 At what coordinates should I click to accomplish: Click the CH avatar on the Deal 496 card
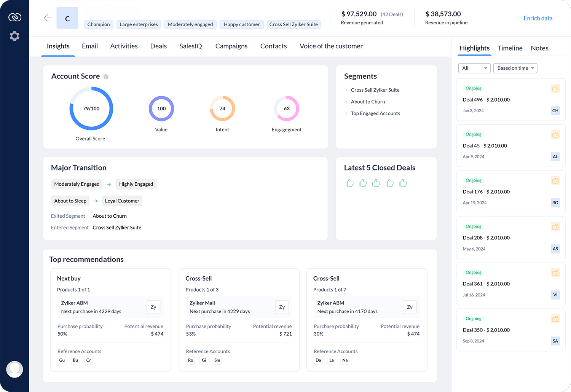click(x=555, y=111)
